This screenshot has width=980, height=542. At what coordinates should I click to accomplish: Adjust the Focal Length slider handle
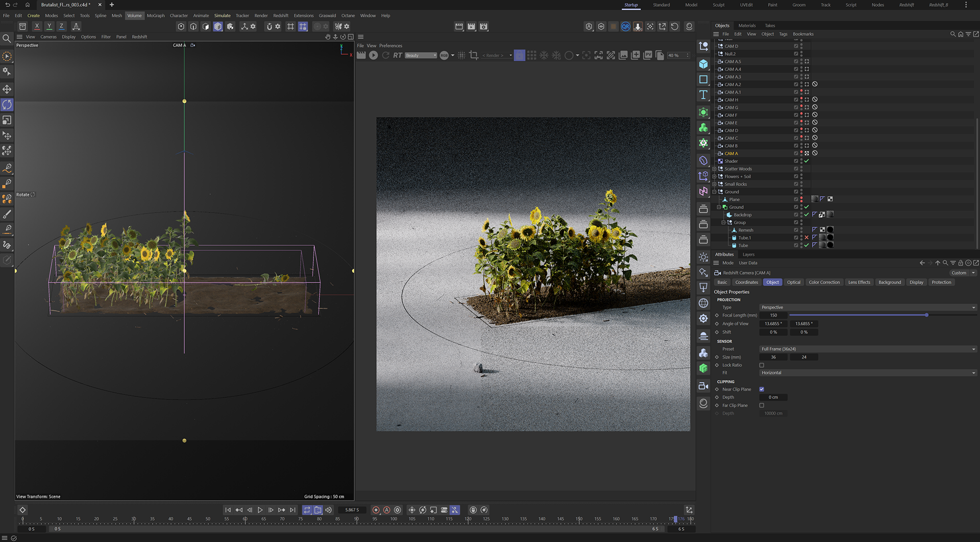(x=926, y=315)
